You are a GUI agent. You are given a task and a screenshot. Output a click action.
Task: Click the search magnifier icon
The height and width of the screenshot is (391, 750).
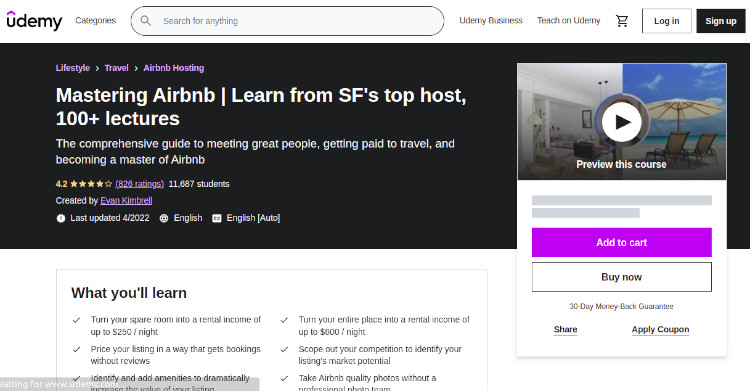[146, 21]
